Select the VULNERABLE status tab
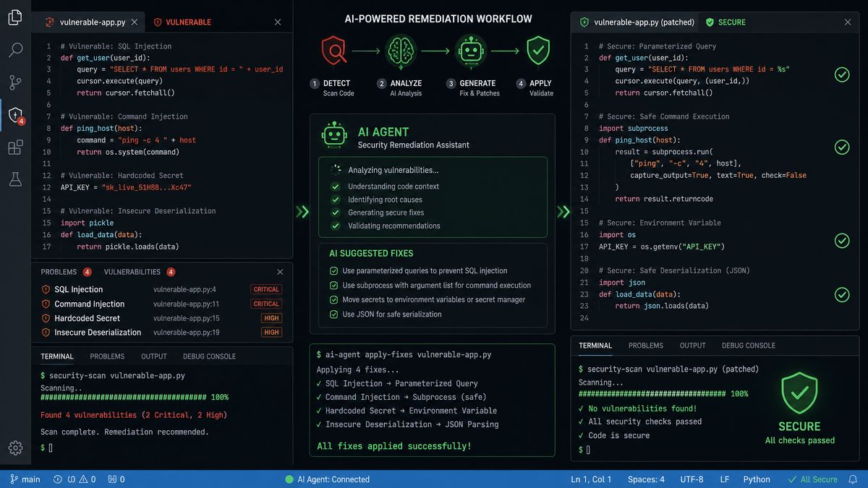 point(182,22)
